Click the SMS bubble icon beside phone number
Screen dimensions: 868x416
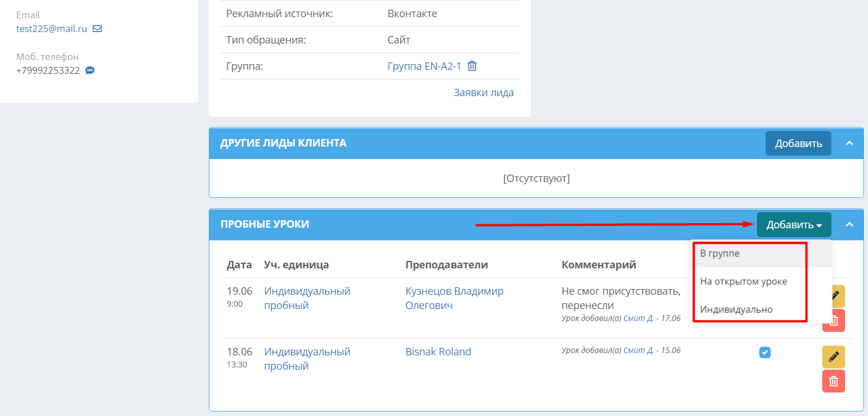pyautogui.click(x=90, y=70)
